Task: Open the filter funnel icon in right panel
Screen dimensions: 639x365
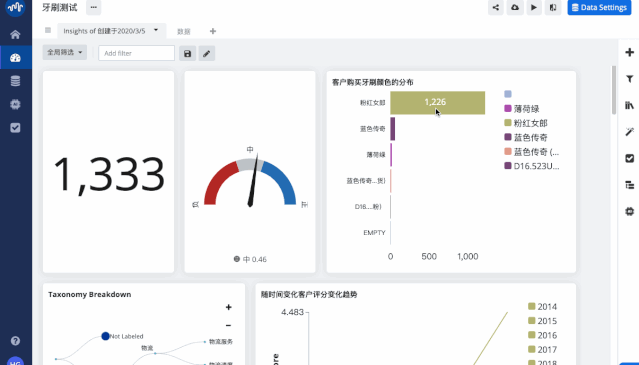Action: click(x=629, y=79)
